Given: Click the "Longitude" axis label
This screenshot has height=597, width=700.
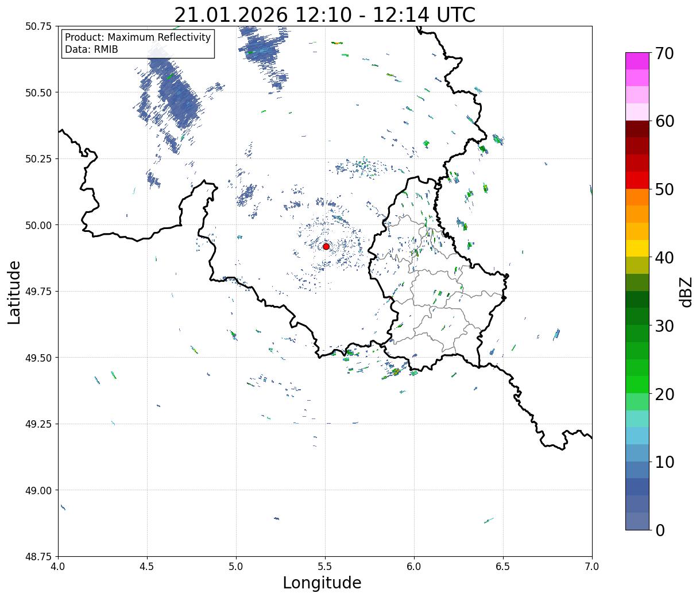Looking at the screenshot, I should [x=322, y=583].
